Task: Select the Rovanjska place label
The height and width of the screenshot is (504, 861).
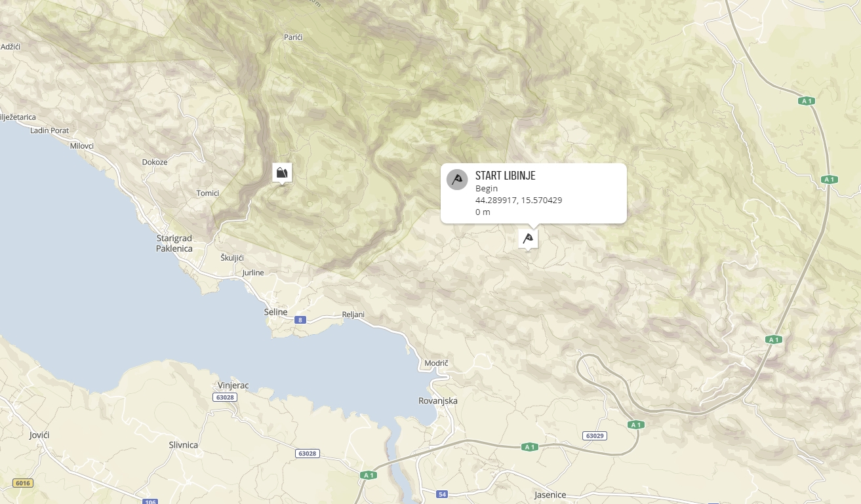Action: 438,400
